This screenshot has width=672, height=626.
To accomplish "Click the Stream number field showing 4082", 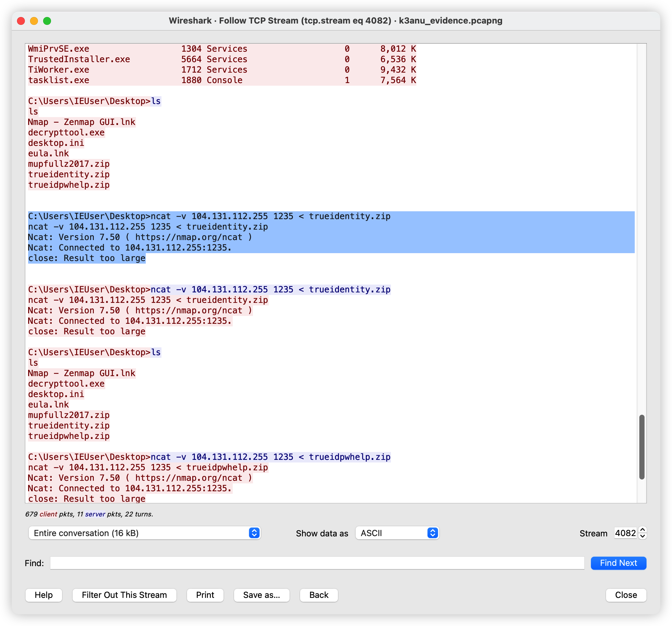I will click(625, 533).
